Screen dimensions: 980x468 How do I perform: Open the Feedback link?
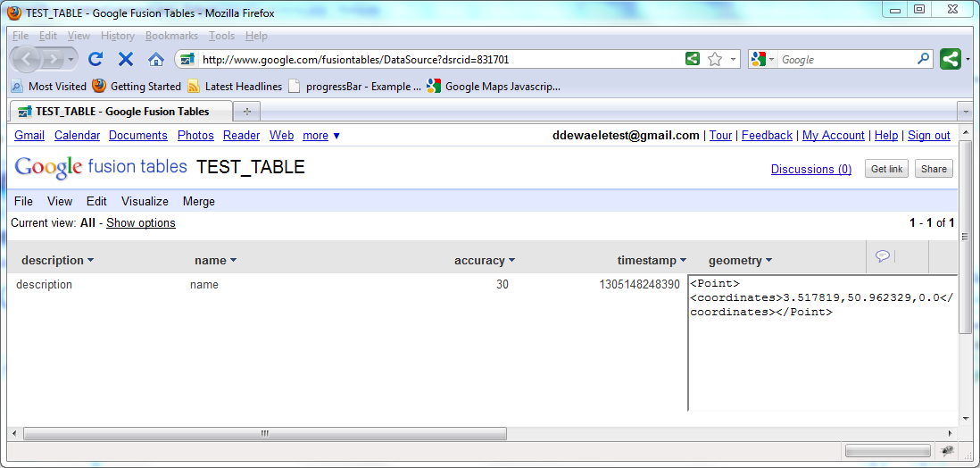coord(767,135)
